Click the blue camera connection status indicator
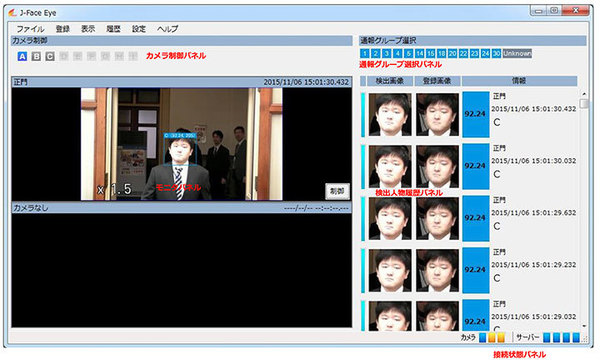Image resolution: width=600 pixels, height=364 pixels. coord(483,337)
